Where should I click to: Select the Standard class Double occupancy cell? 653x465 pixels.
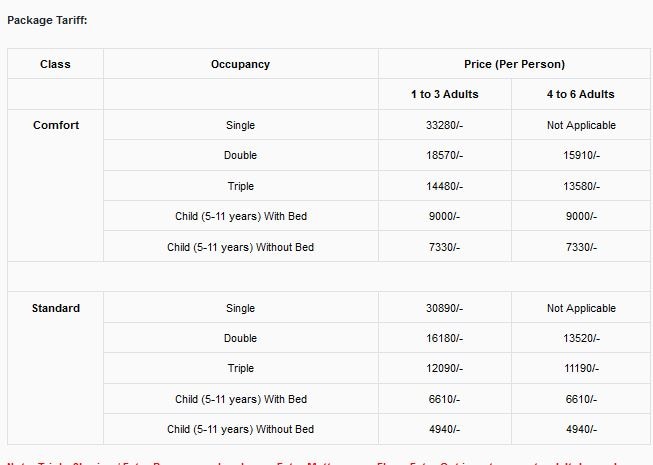240,338
